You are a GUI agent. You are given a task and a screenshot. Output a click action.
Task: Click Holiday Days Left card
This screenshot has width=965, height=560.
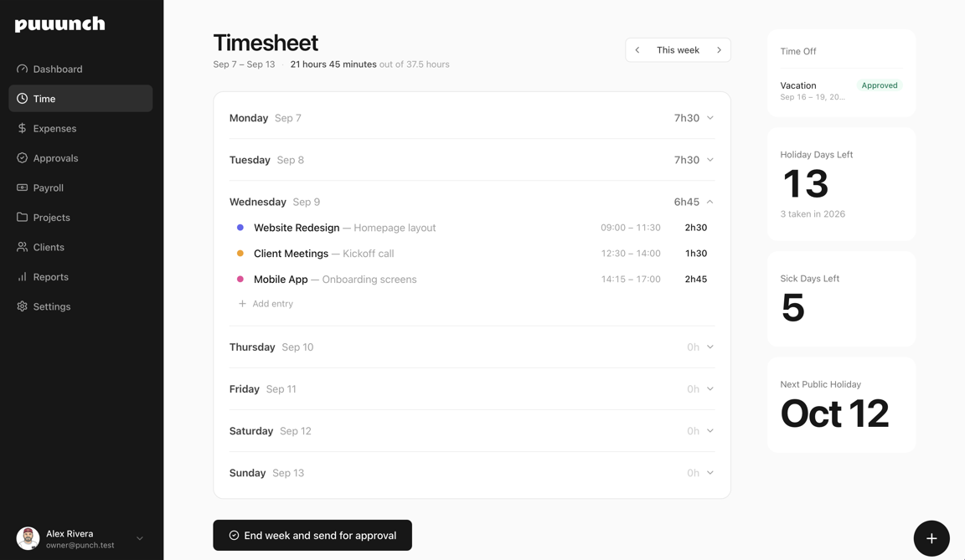coord(841,184)
